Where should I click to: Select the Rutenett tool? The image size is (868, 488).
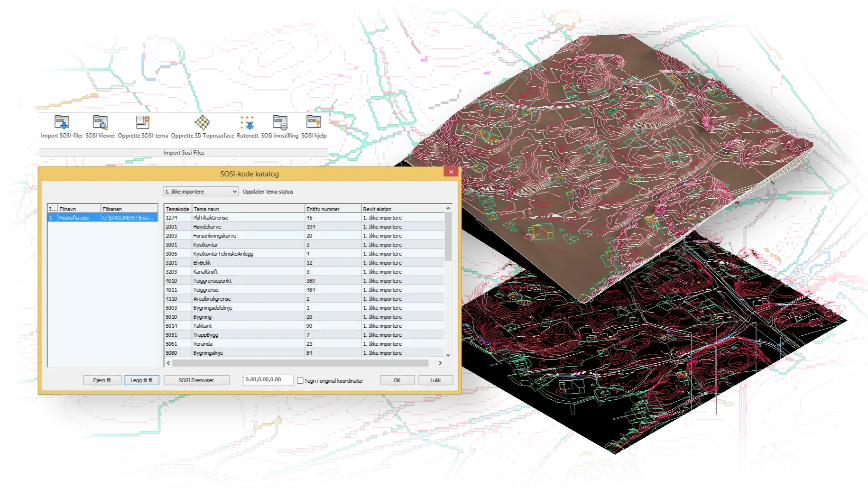point(247,126)
